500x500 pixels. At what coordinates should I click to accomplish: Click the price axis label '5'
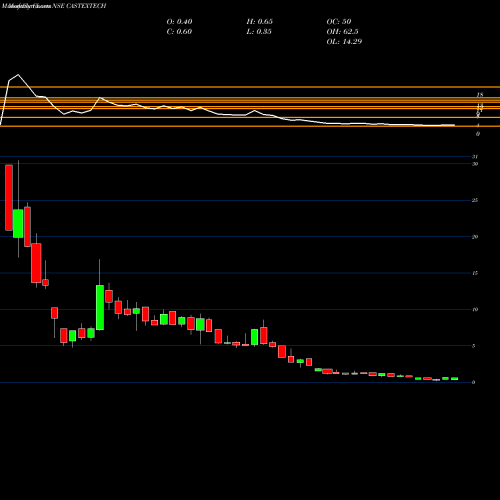tap(474, 346)
